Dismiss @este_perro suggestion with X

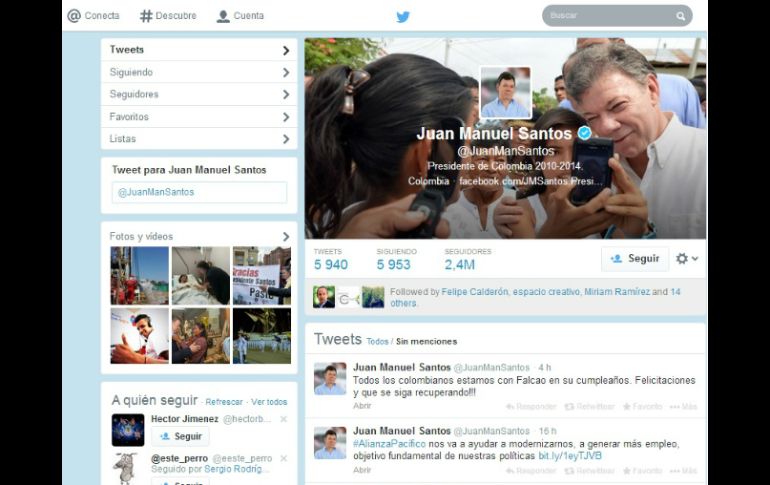pyautogui.click(x=283, y=458)
